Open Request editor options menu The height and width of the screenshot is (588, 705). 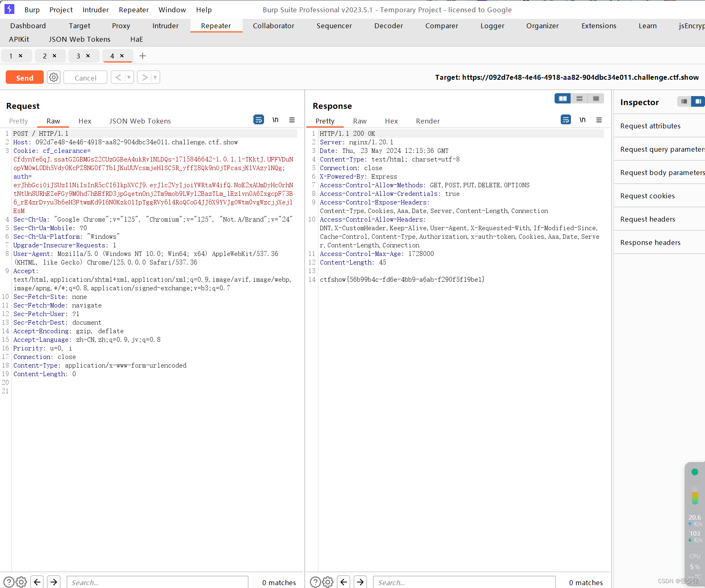[292, 120]
